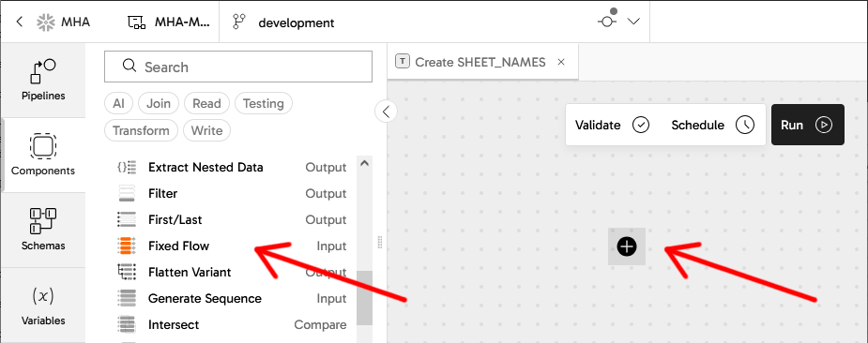
Task: Open the Schemas sidebar panel
Action: pos(43,230)
